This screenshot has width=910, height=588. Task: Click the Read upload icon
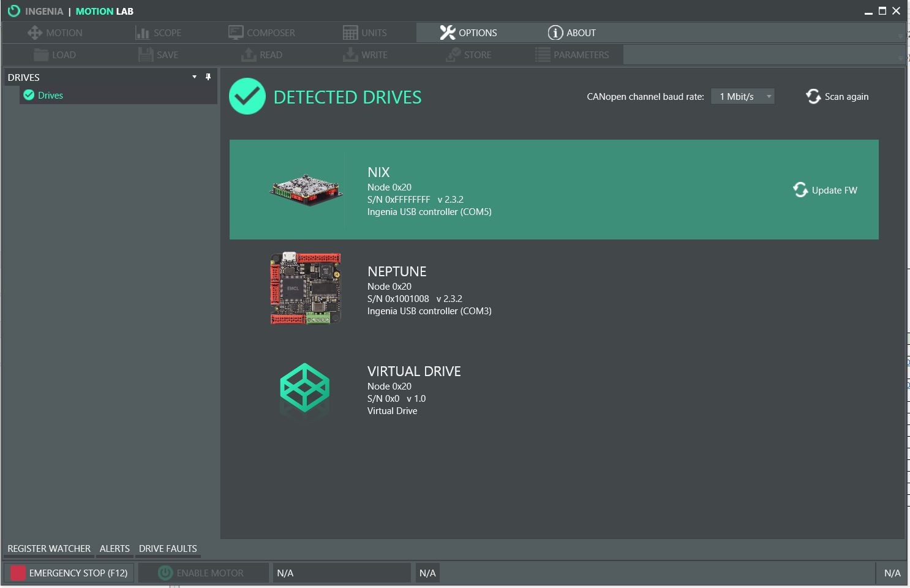tap(249, 55)
